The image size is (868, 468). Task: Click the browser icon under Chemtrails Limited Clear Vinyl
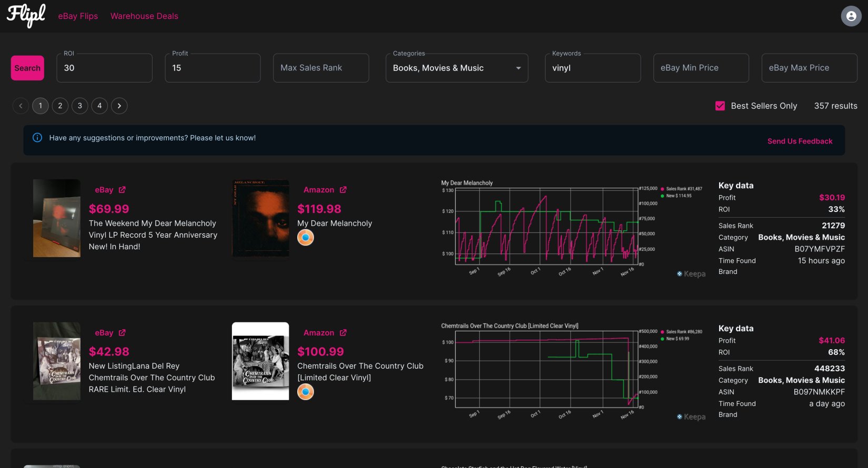coord(306,392)
